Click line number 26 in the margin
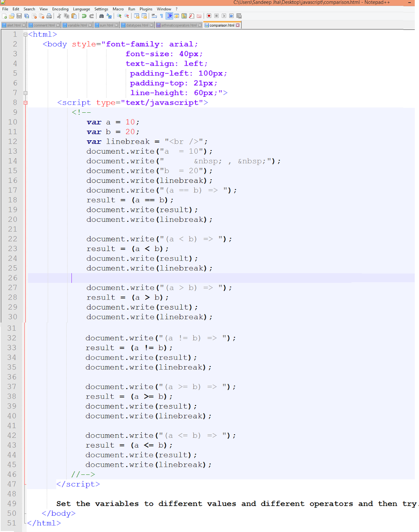419x532 pixels. 13,278
